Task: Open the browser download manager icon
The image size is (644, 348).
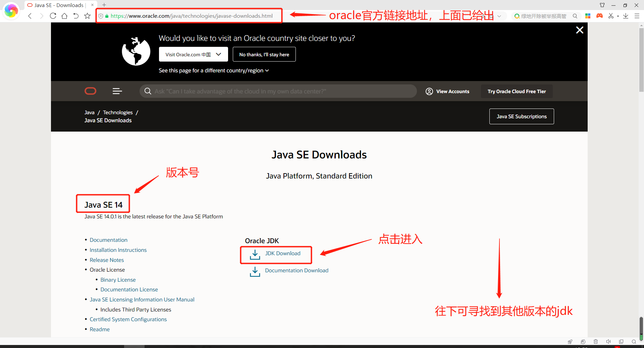Action: pyautogui.click(x=626, y=16)
